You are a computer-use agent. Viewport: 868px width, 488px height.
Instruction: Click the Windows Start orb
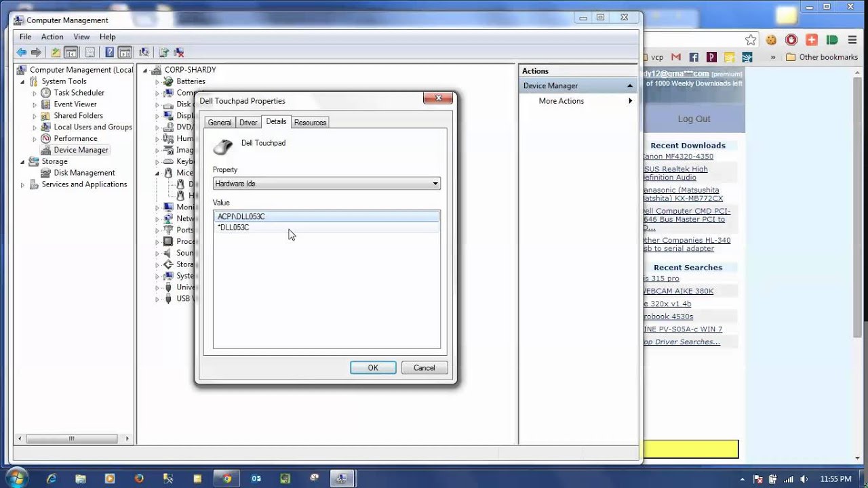pos(16,477)
